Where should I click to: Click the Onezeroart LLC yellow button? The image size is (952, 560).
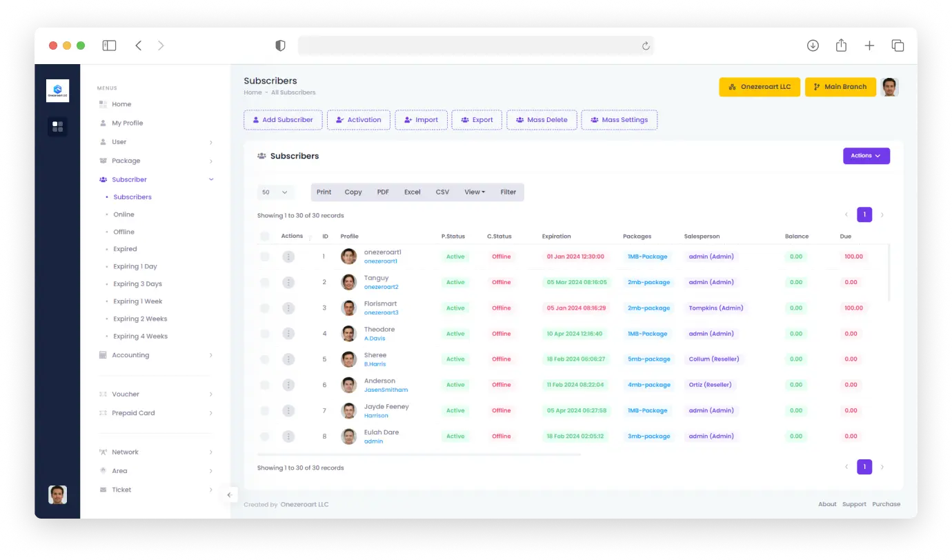coord(760,87)
